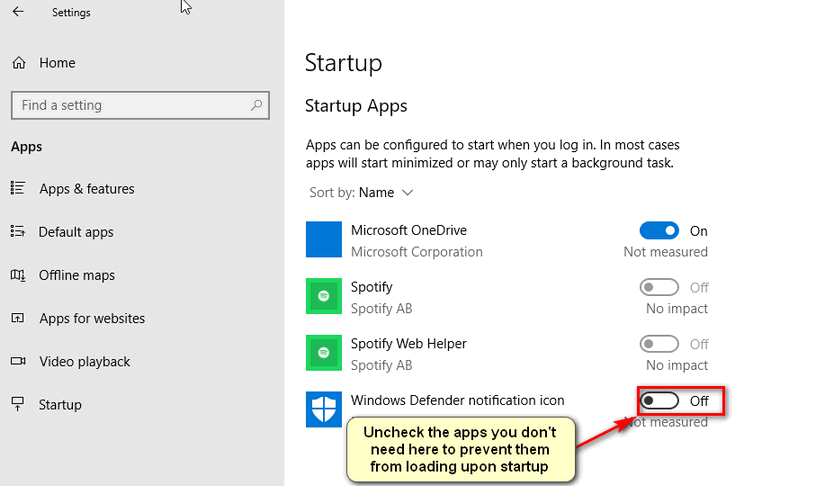Click the Startup Apps heading

click(x=356, y=106)
